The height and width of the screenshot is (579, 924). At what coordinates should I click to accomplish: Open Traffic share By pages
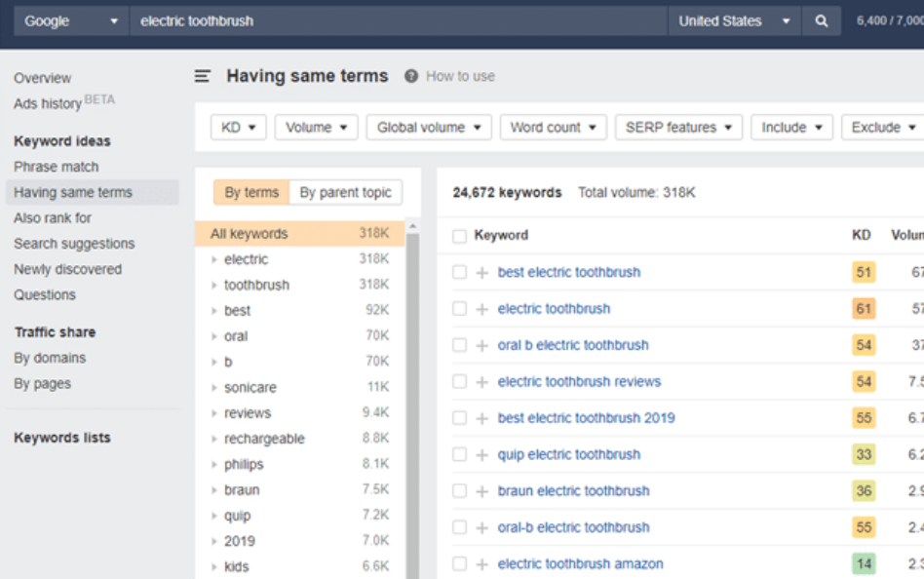coord(43,384)
